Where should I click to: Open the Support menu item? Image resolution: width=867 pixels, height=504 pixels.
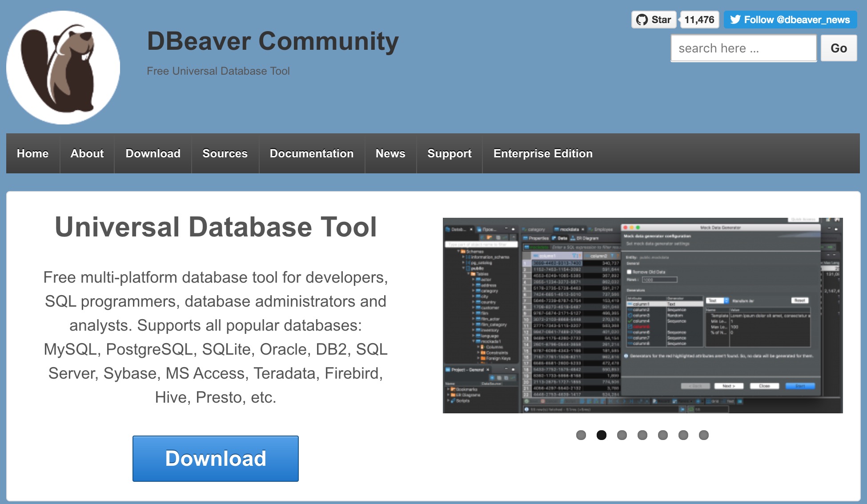(449, 153)
